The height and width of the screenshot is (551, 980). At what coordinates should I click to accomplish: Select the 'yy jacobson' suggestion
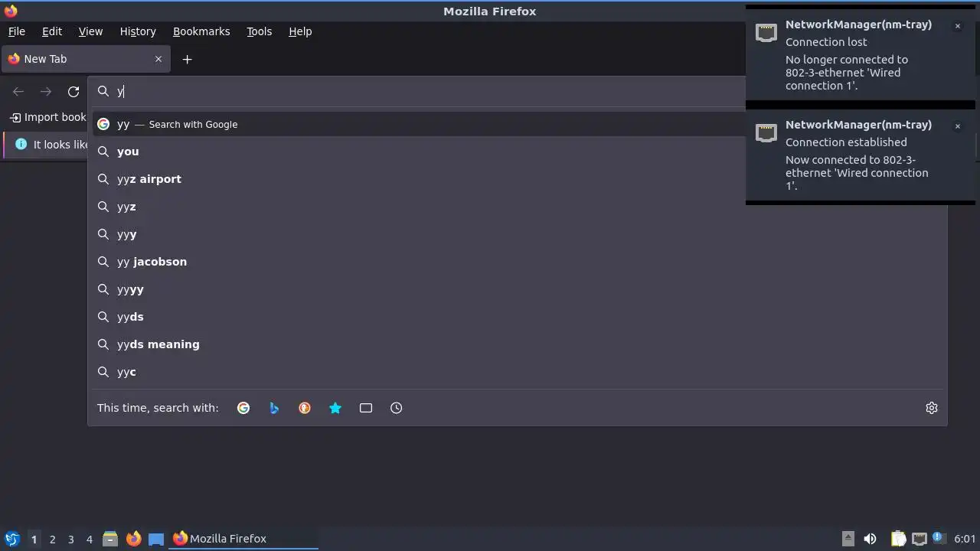click(x=518, y=262)
